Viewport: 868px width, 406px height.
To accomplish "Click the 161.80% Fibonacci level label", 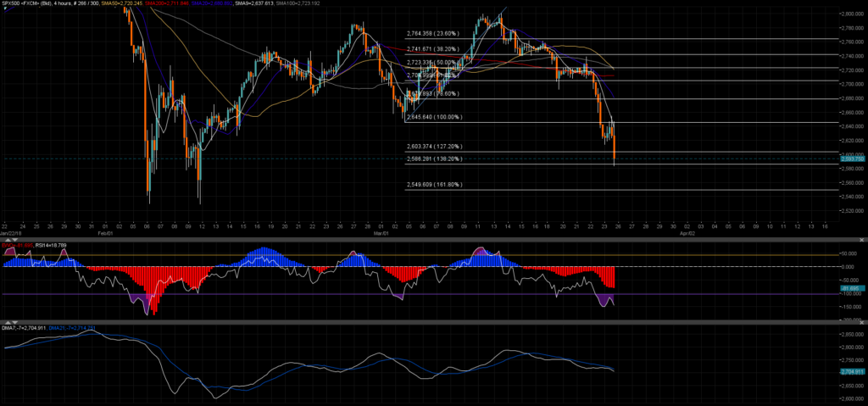I will click(x=435, y=185).
